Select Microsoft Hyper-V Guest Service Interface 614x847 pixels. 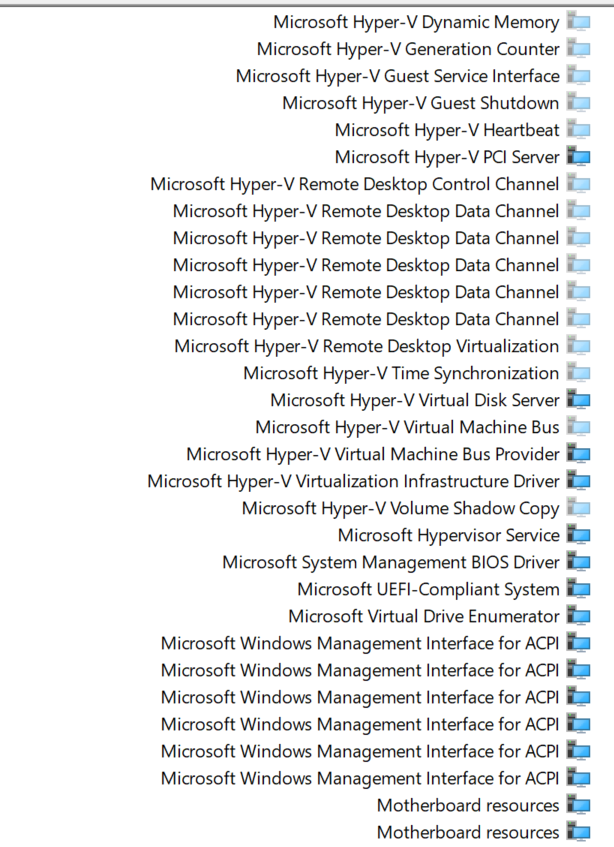coord(397,75)
